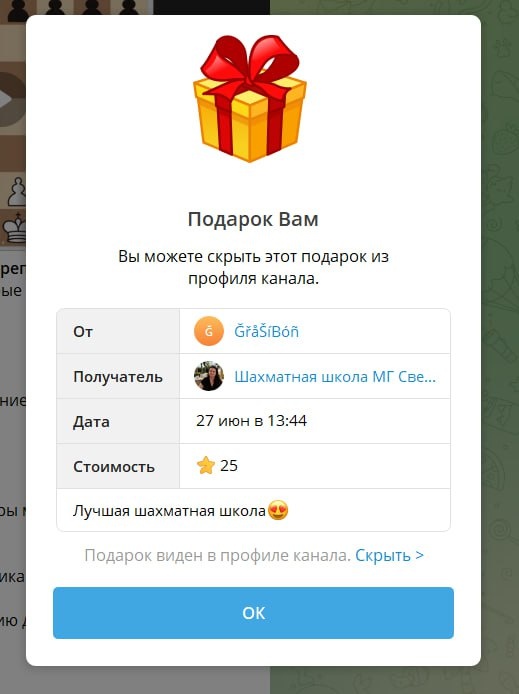
Task: Click the Подарок Вам heading
Action: tap(253, 219)
